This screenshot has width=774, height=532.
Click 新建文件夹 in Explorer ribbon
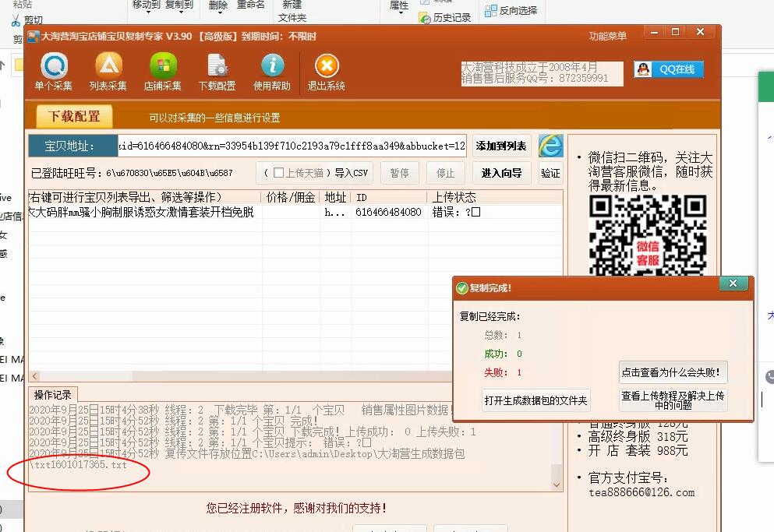(292, 11)
